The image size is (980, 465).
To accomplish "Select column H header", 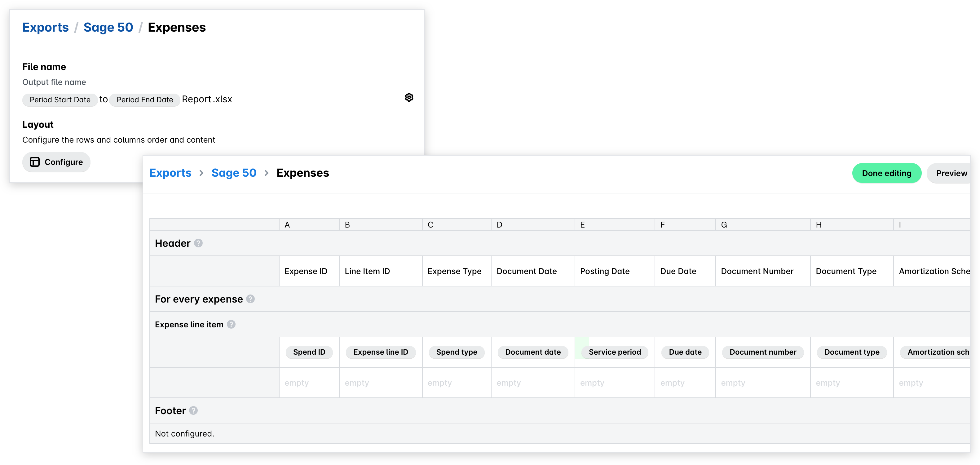I will tap(852, 224).
